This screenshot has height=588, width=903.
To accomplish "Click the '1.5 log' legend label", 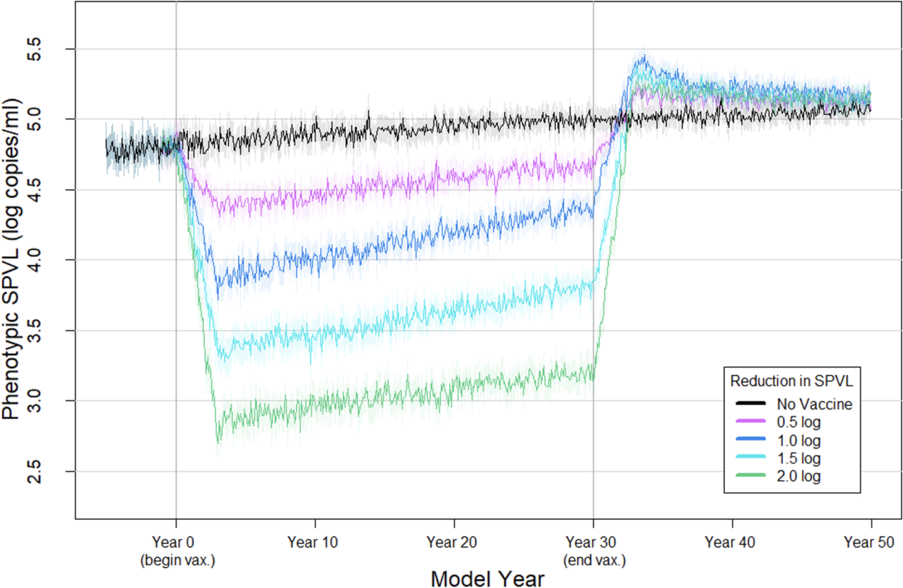I will tap(799, 458).
